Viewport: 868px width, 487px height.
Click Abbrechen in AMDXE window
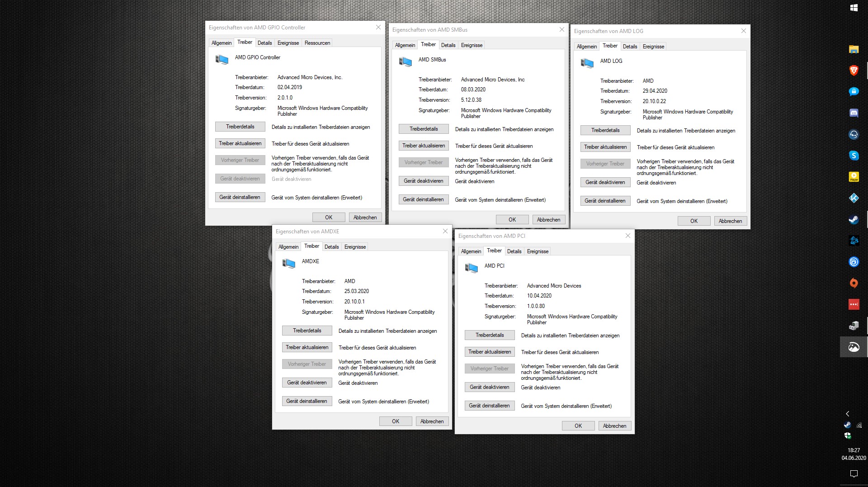click(432, 421)
